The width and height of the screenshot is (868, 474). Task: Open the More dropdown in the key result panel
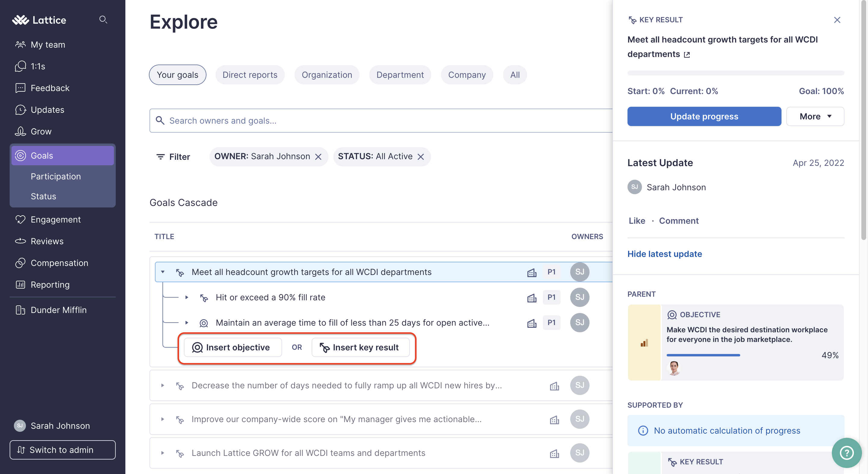coord(815,116)
